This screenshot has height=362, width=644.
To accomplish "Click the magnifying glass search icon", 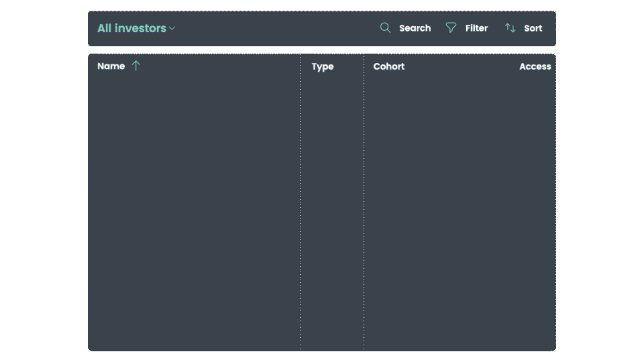I will pyautogui.click(x=385, y=27).
